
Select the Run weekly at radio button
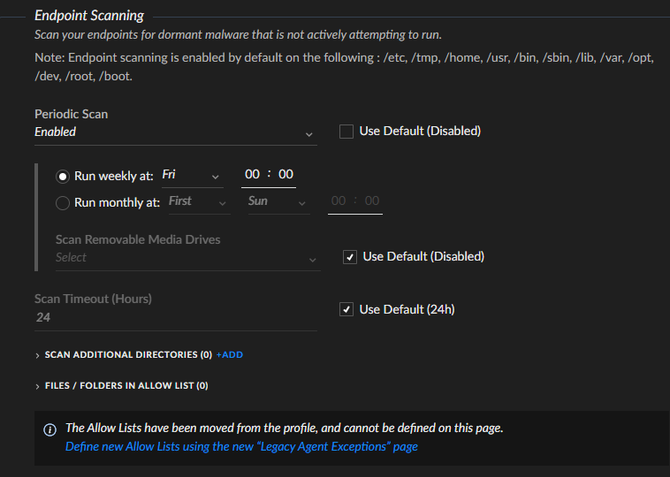click(63, 176)
